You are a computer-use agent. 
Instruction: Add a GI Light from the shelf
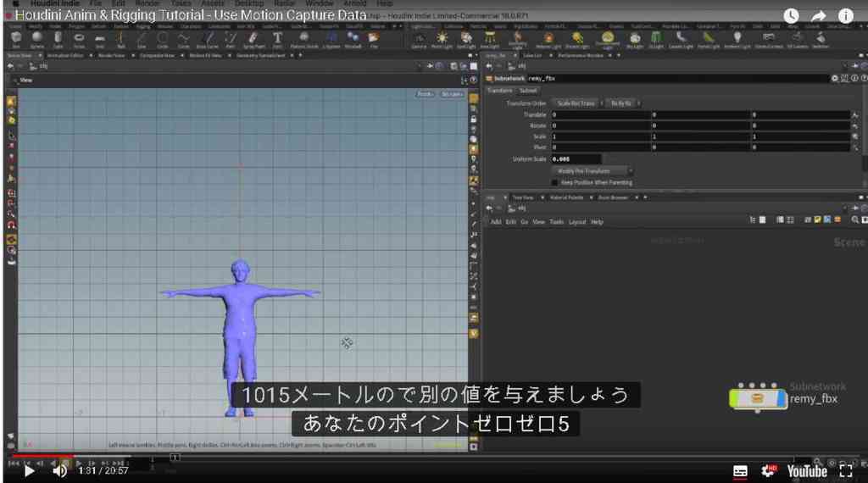click(656, 39)
